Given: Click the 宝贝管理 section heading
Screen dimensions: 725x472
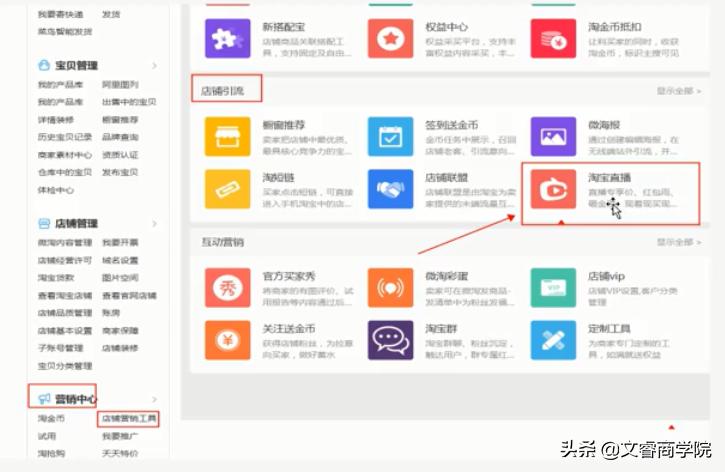Looking at the screenshot, I should (76, 66).
